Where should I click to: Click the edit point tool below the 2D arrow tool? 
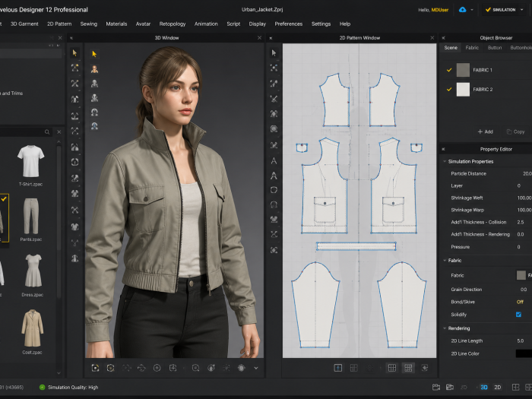274,68
